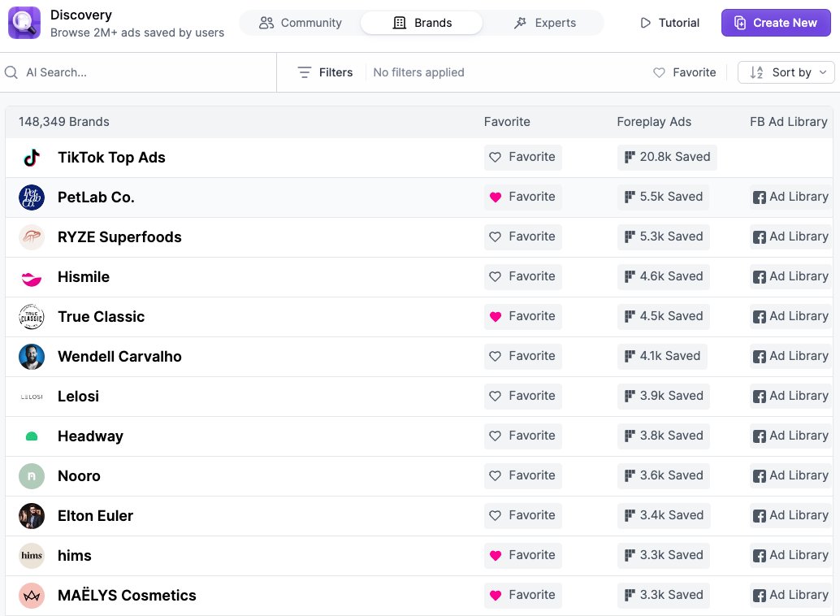Click the MAËLYS Cosmetics brand name
840x616 pixels.
point(127,596)
